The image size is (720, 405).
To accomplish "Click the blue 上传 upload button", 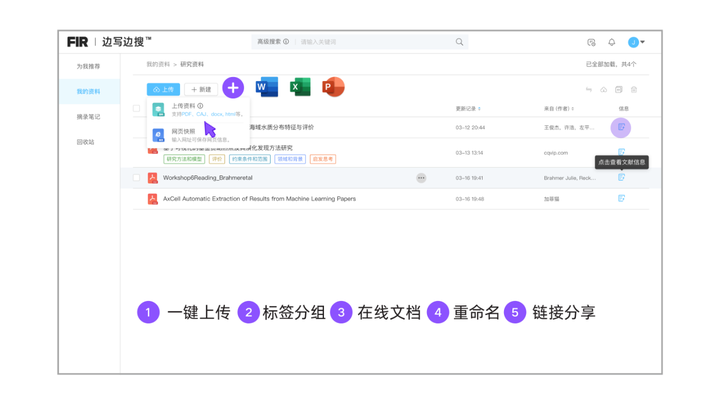I will 163,89.
